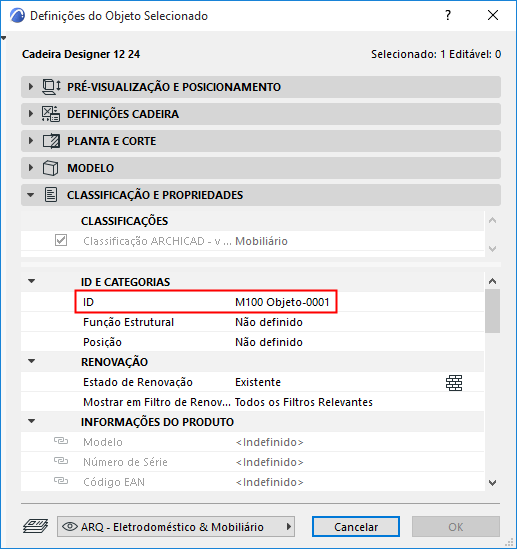Click the Planta e Corte panel icon
This screenshot has width=517, height=549.
click(51, 141)
